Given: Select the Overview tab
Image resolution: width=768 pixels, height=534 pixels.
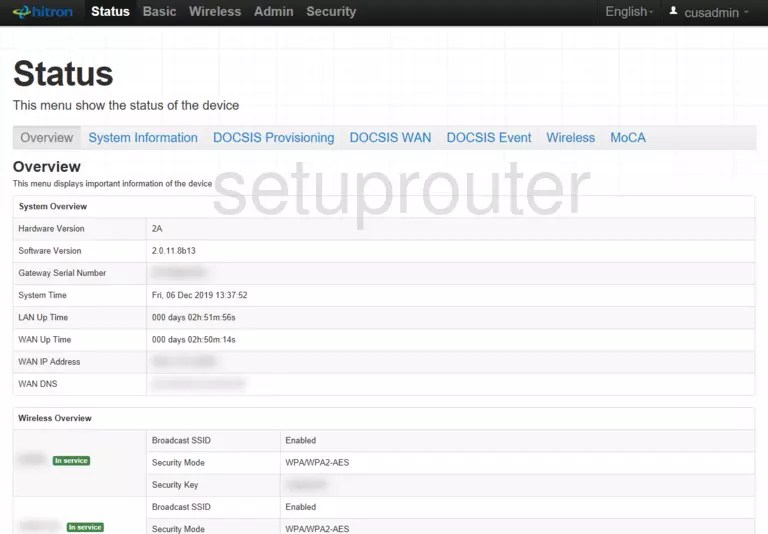Looking at the screenshot, I should [x=47, y=138].
